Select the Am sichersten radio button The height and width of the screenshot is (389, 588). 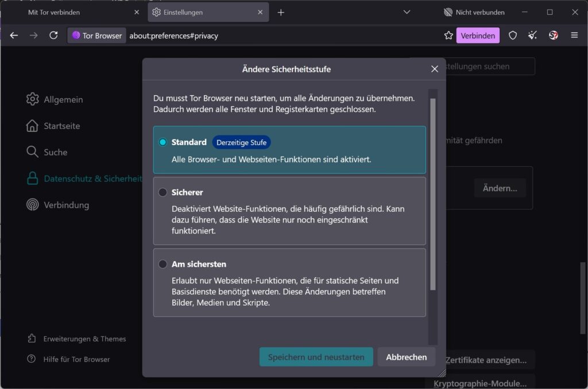pyautogui.click(x=163, y=264)
